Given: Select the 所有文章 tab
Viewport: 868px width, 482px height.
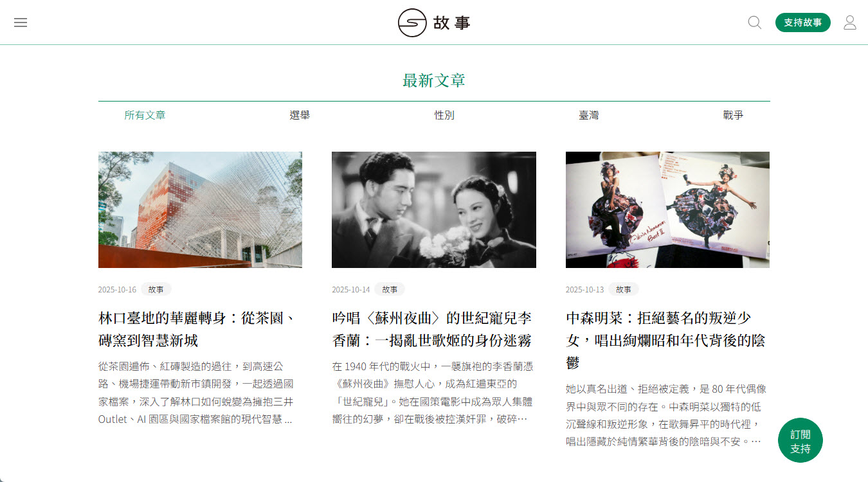Looking at the screenshot, I should point(145,115).
